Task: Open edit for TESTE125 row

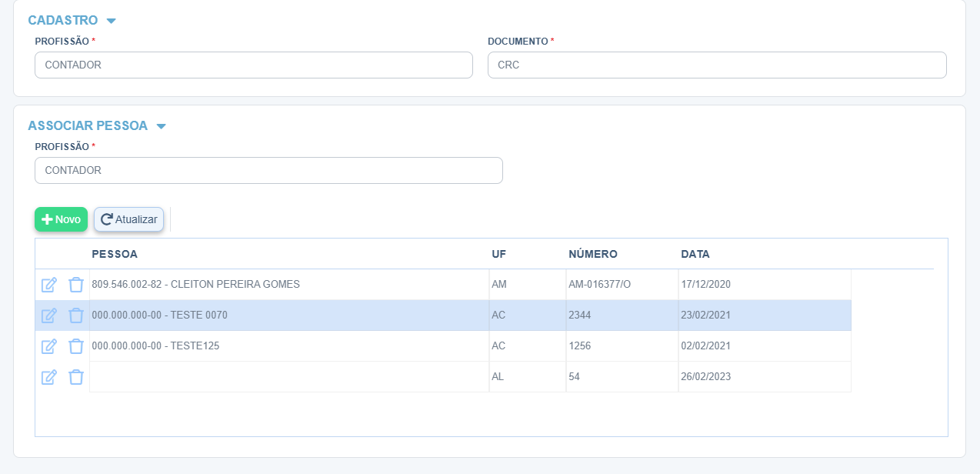Action: 48,346
